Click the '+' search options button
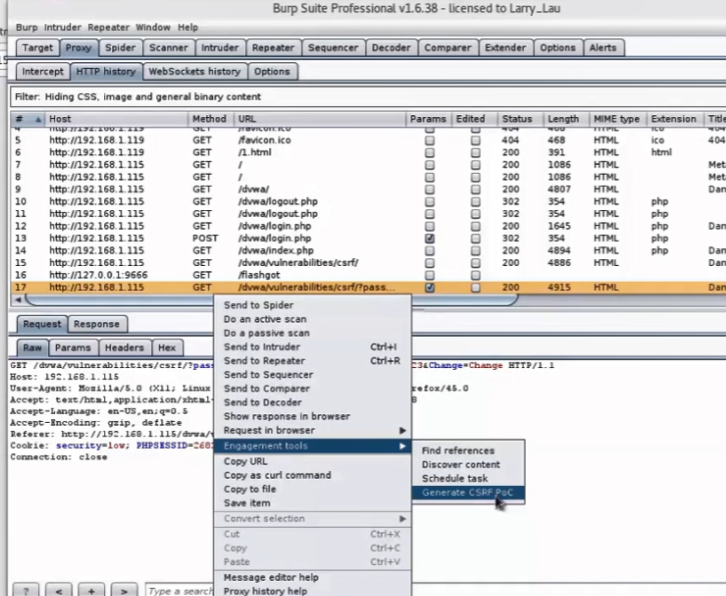The image size is (726, 596). [91, 590]
